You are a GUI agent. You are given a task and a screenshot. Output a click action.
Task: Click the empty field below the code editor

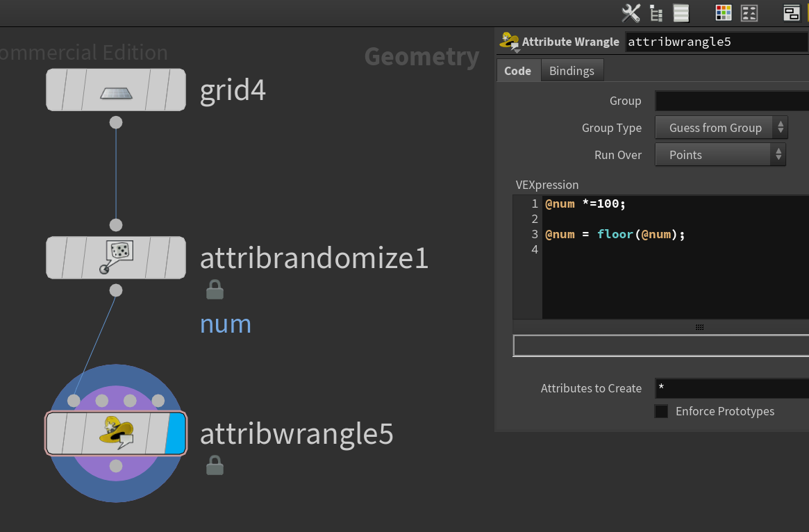pyautogui.click(x=661, y=346)
